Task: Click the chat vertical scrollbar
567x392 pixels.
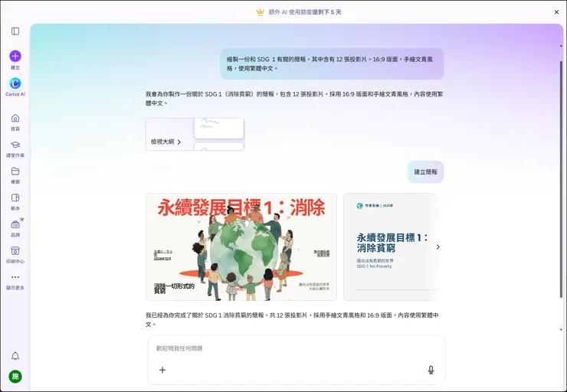Action: 561,179
